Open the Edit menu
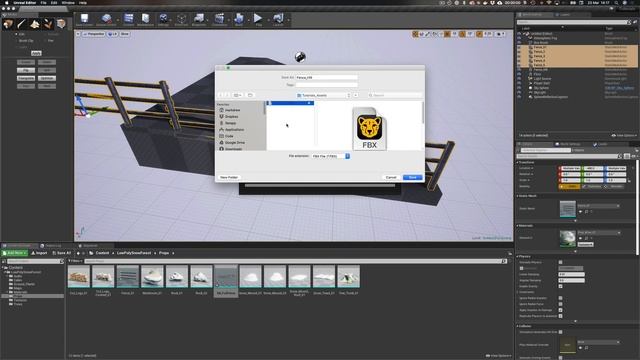Viewport: 640px width, 360px height. point(54,2)
